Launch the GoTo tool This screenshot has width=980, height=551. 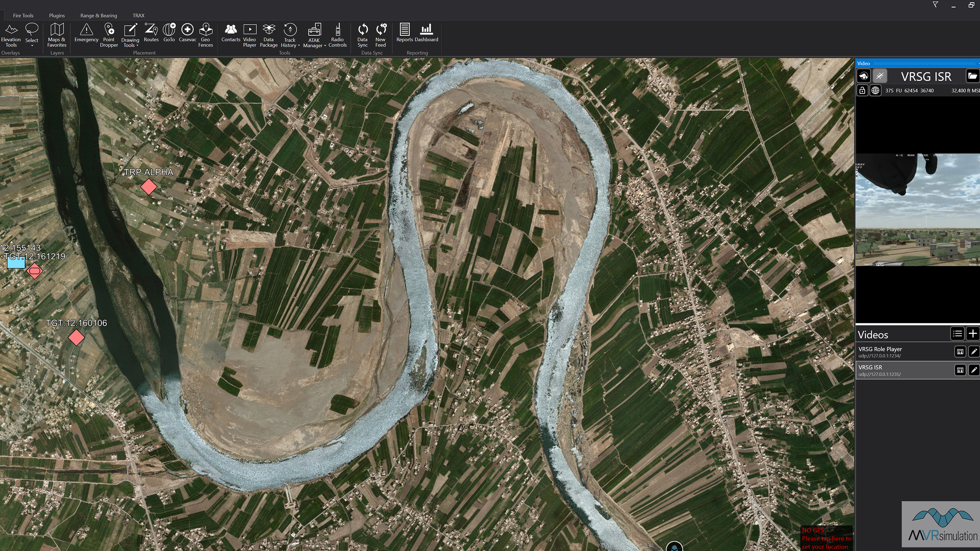pyautogui.click(x=169, y=33)
